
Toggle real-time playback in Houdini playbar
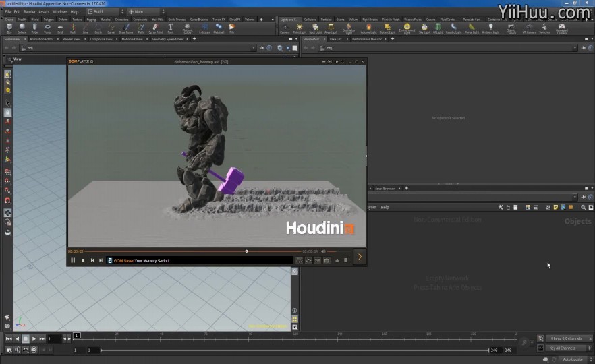pos(34,350)
